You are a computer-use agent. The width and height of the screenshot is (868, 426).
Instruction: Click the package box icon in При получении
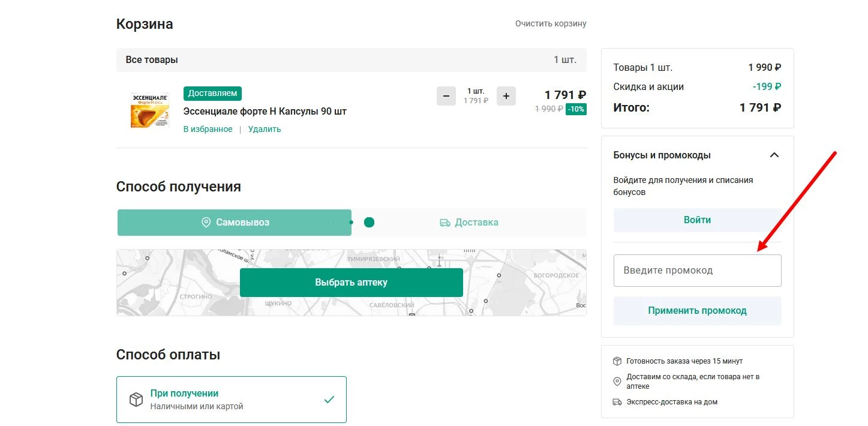[136, 400]
